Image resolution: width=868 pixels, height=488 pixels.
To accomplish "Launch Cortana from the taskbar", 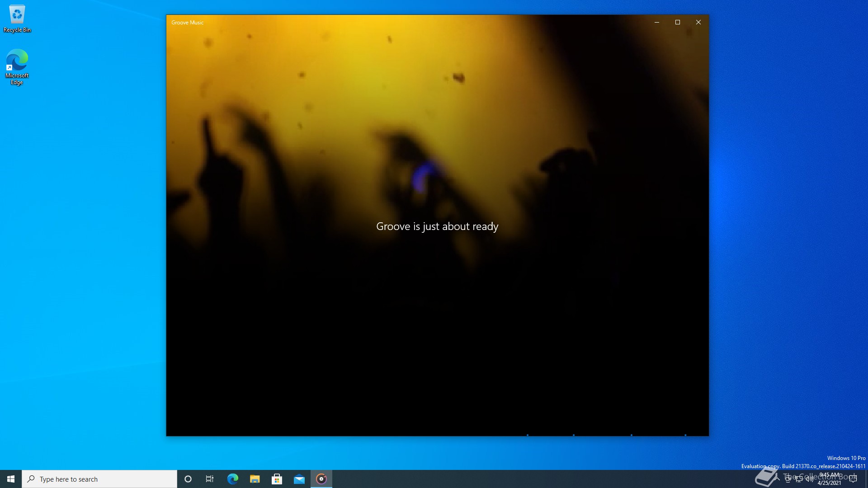I will pos(188,479).
